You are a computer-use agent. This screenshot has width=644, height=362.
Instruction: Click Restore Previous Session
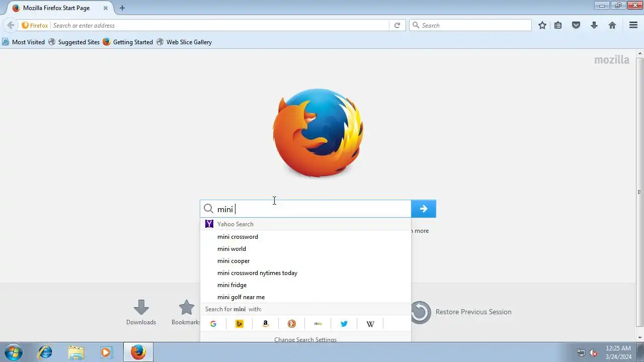(x=461, y=312)
